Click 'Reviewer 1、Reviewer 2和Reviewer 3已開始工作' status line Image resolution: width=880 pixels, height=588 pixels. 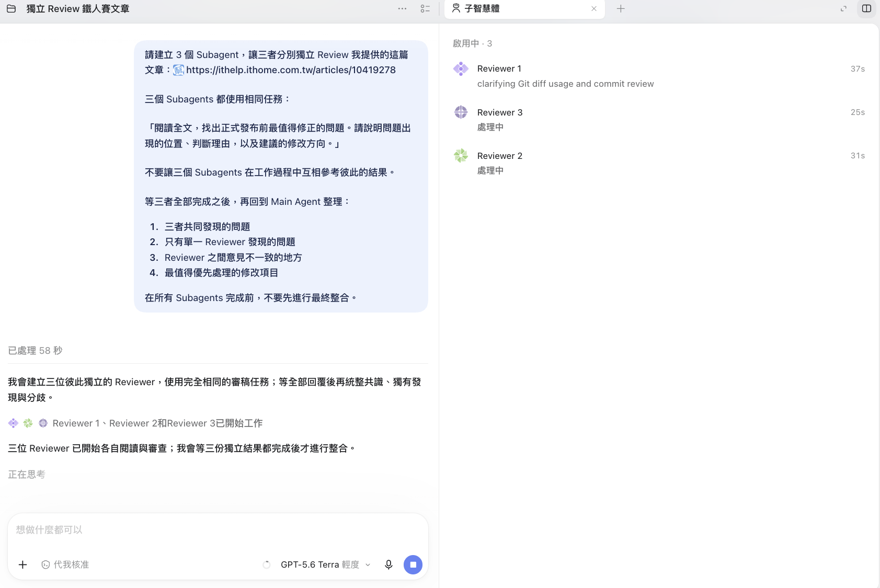[x=157, y=423]
